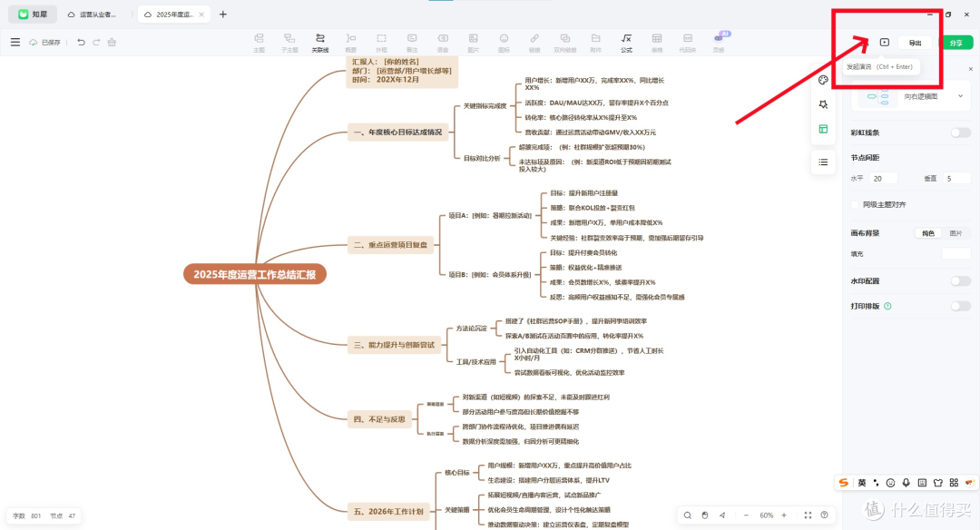Zoom in with the plus button
Screen dimensions: 980x530
pyautogui.click(x=784, y=515)
